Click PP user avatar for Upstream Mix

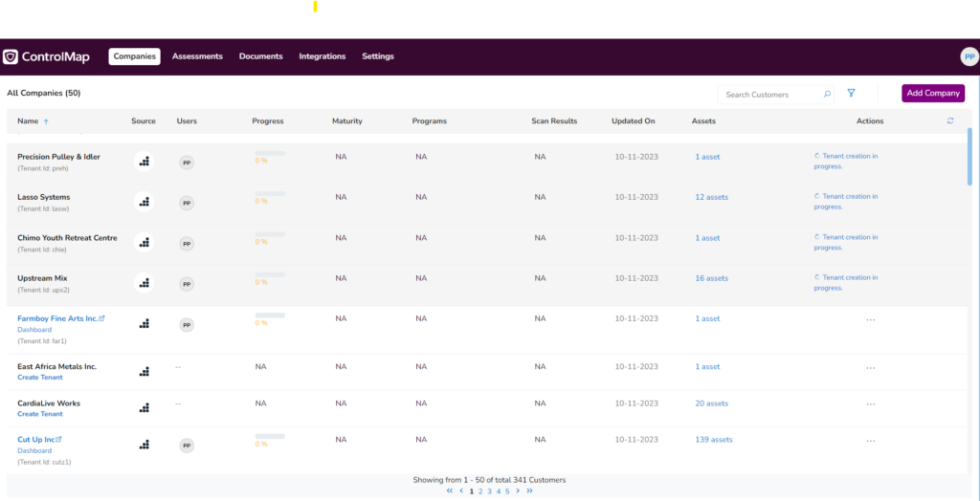click(x=187, y=284)
